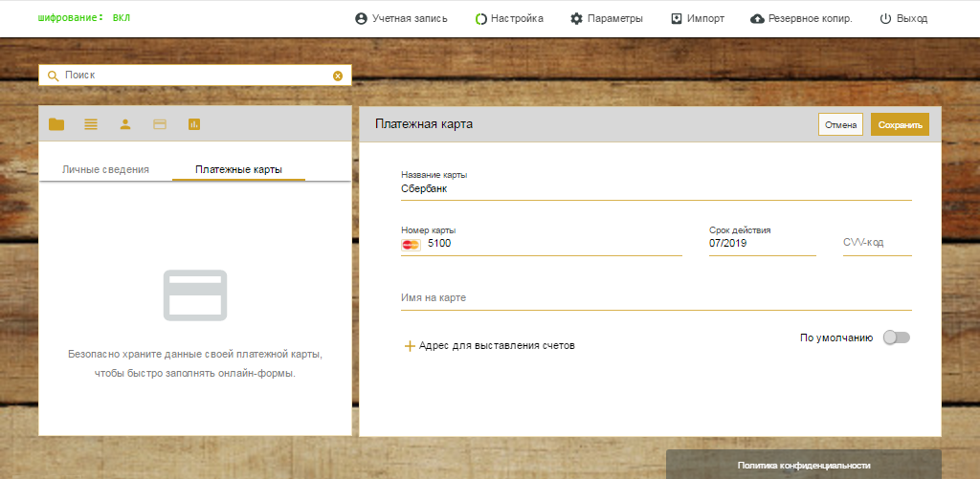The width and height of the screenshot is (980, 479).
Task: Open the Учетная запись menu
Action: [x=400, y=18]
